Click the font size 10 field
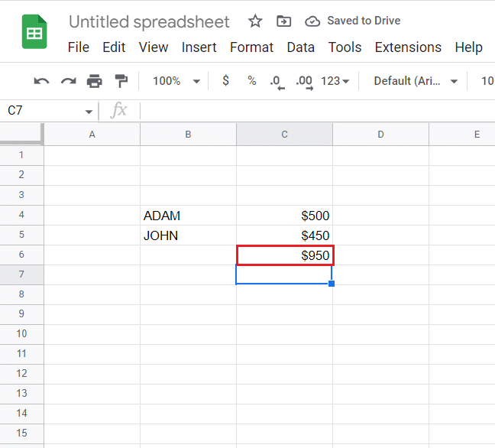Viewport: 495px width, 448px height. pos(487,81)
